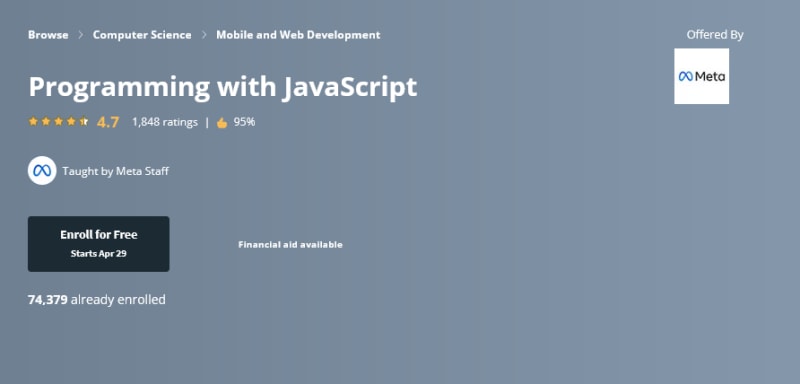Screen dimensions: 800x384
Task: Open the Browse breadcrumb link
Action: point(48,35)
